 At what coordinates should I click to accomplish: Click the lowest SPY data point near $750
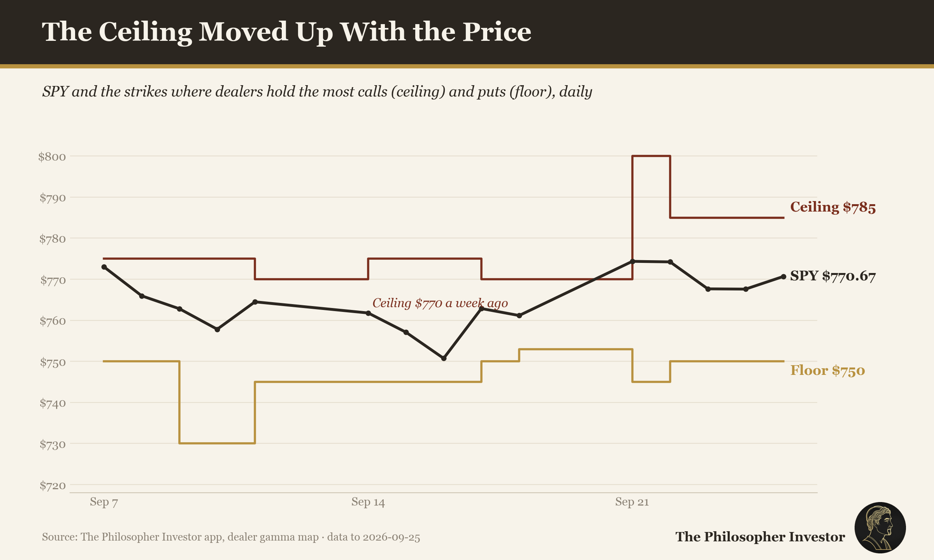[444, 358]
